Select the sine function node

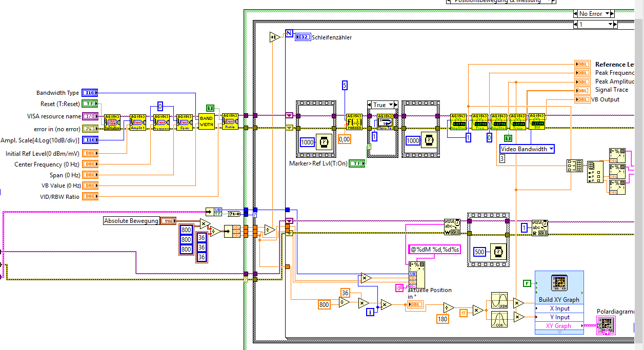tap(499, 300)
